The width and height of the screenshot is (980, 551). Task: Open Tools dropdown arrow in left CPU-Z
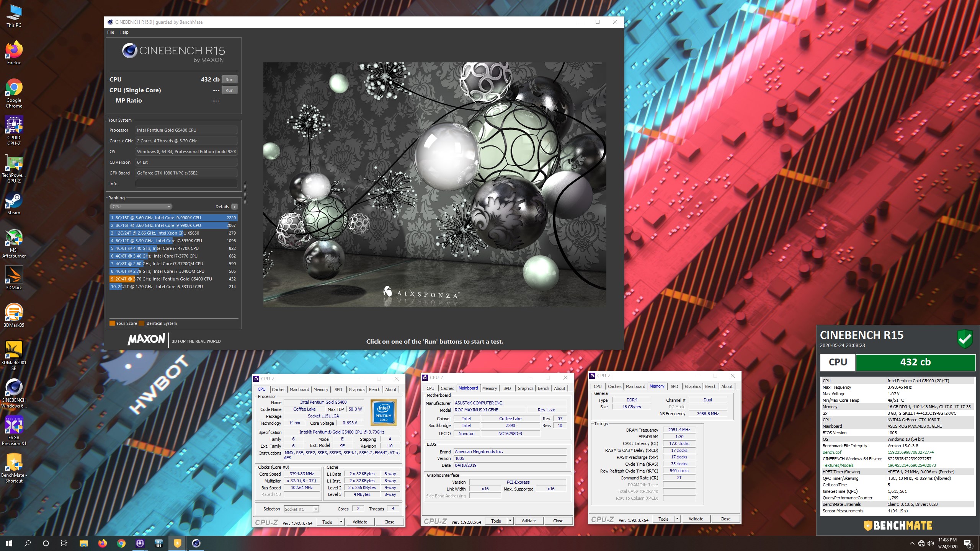341,522
